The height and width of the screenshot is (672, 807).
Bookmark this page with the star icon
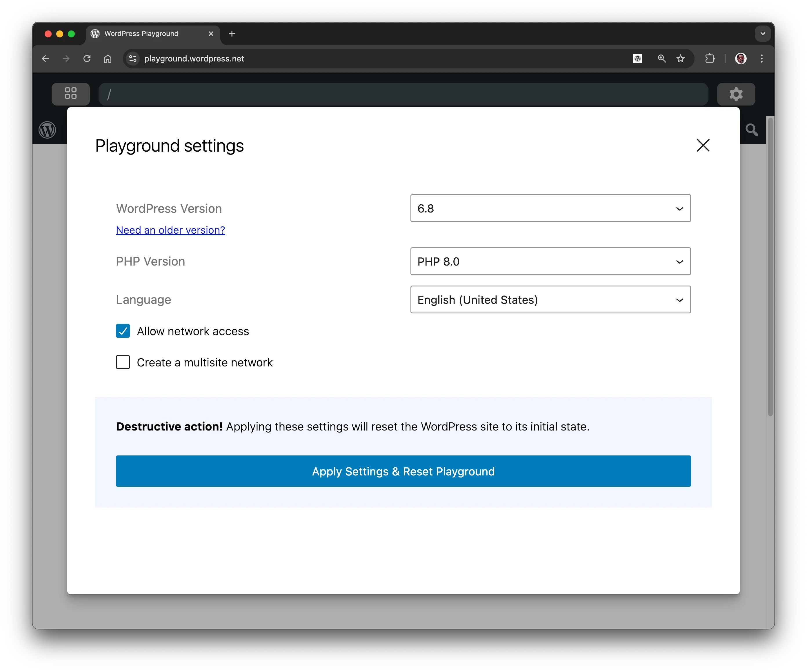pos(681,59)
